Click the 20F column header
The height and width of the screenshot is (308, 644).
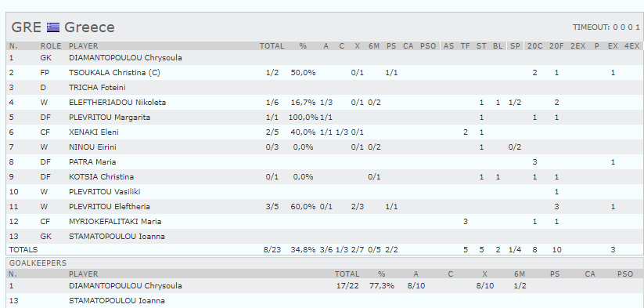point(556,46)
